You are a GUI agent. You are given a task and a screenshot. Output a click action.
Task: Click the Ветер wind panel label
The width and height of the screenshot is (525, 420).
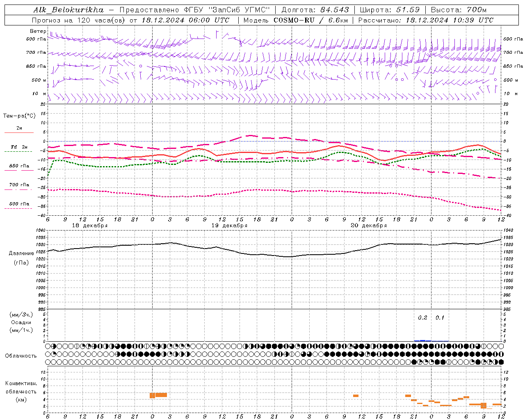[x=38, y=31]
